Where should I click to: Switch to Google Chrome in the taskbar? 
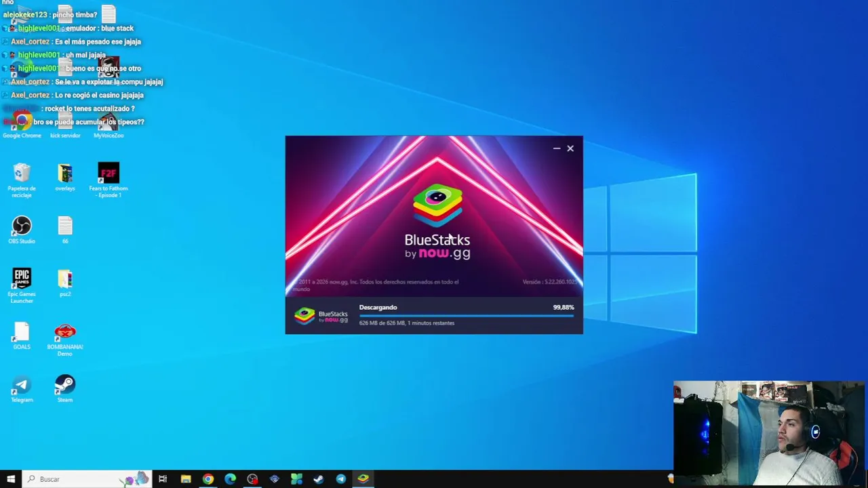click(208, 479)
